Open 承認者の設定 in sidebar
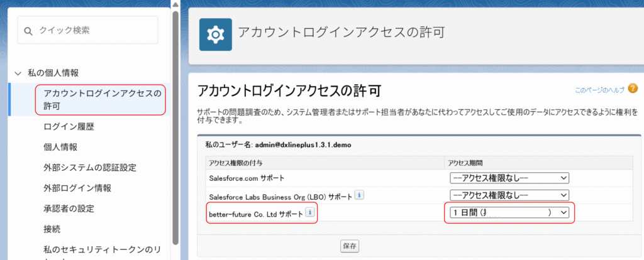The height and width of the screenshot is (260, 644). click(69, 208)
